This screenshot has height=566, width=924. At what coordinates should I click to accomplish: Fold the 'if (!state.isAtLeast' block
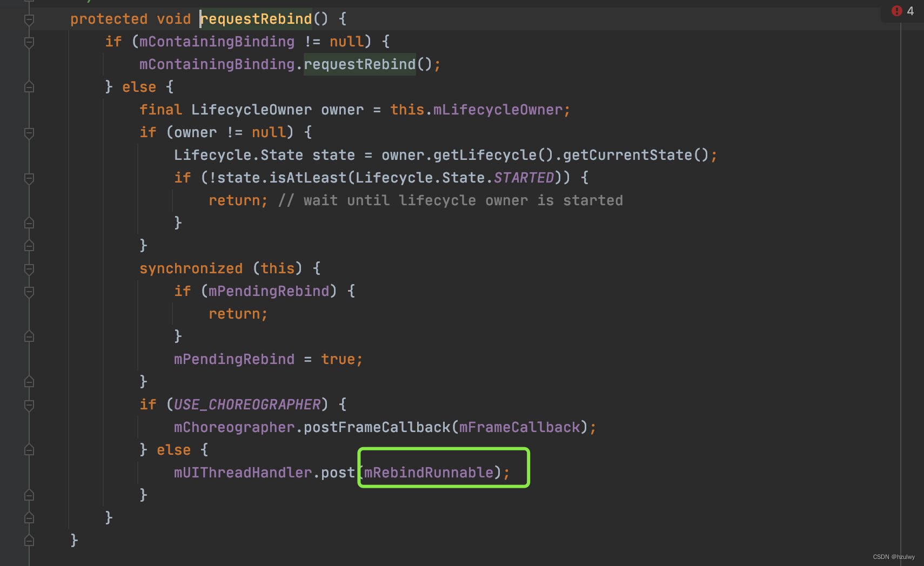29,178
